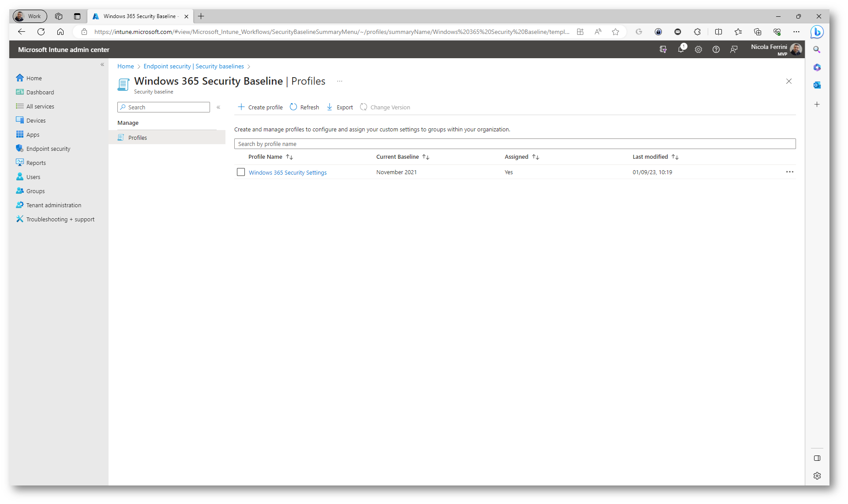Open Tenant administration in sidebar
Viewport: 848px width, 504px height.
click(x=53, y=205)
